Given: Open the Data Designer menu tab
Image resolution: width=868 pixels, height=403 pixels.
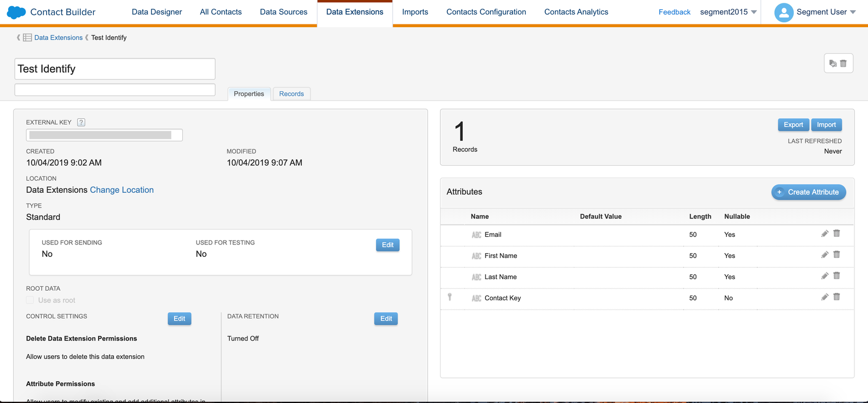Looking at the screenshot, I should pyautogui.click(x=157, y=12).
